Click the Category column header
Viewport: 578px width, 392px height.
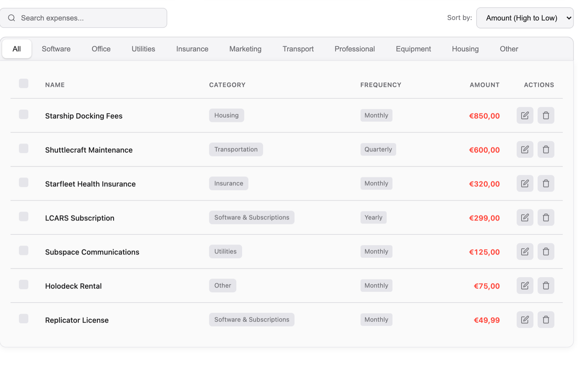point(227,85)
